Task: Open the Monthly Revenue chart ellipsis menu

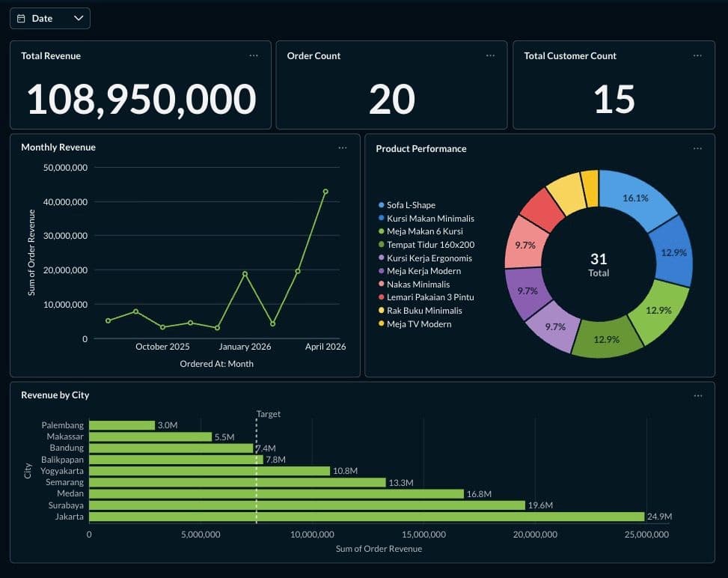Action: click(x=343, y=147)
